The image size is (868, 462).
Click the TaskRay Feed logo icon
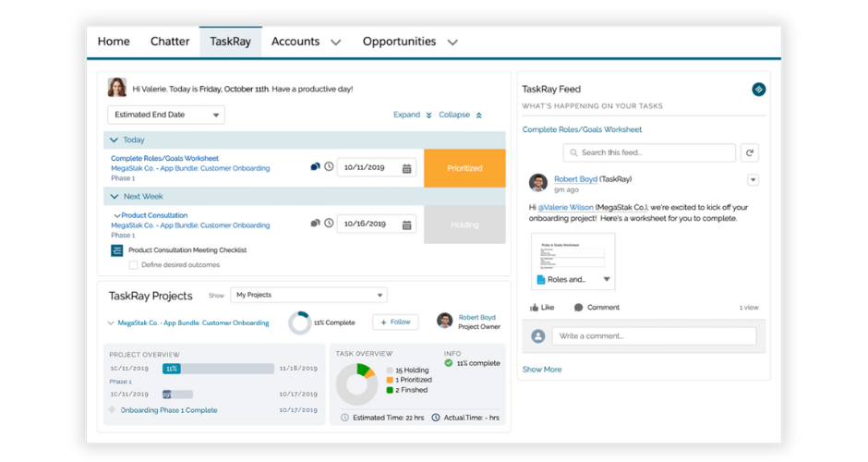[x=758, y=90]
